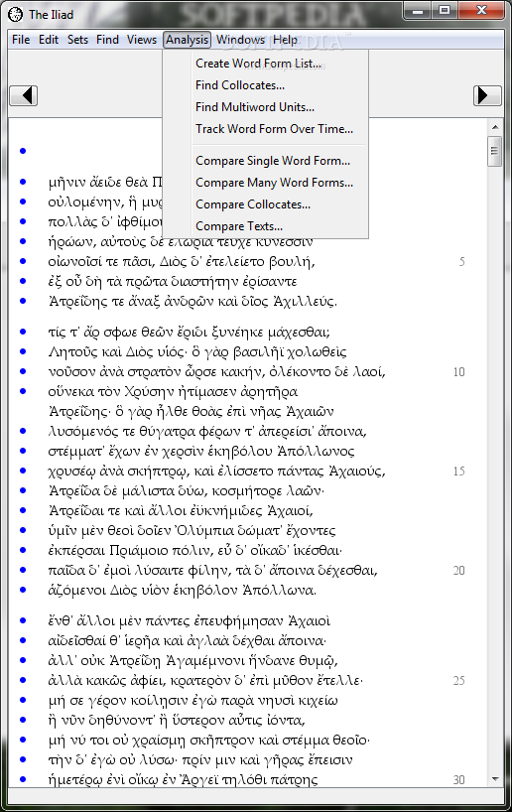Click line starting ἀλλ' οὐκ Ἀτρεΐδῃ

point(193,660)
